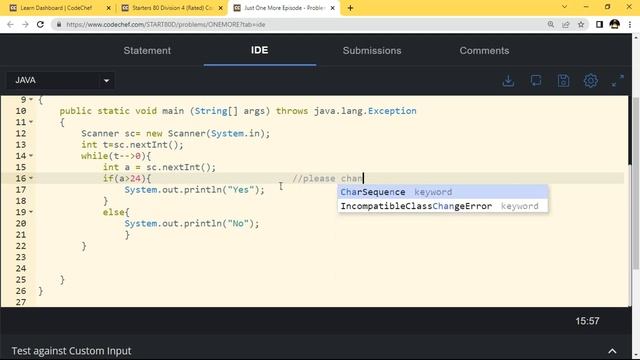
Task: View site info lock icon
Action: [x=59, y=24]
